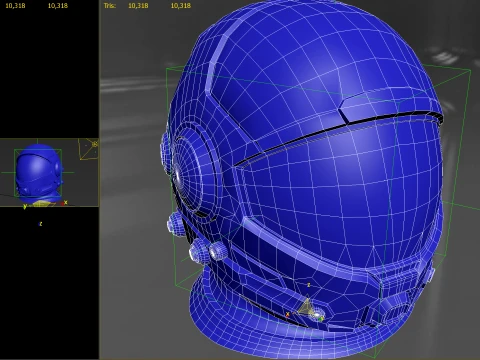The height and width of the screenshot is (360, 480).
Task: Click the Z axis label above the helmet gizmo
Action: (309, 285)
